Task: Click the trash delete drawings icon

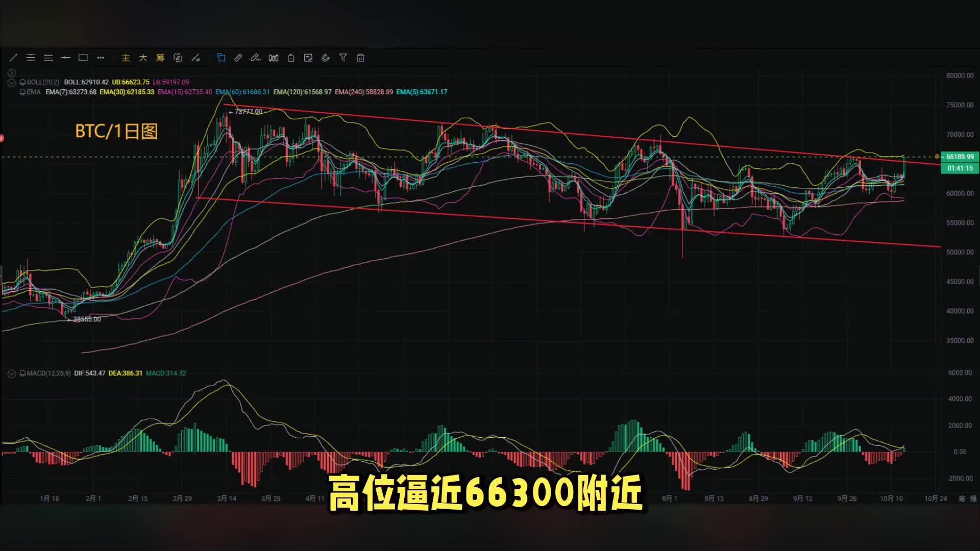Action: point(360,58)
